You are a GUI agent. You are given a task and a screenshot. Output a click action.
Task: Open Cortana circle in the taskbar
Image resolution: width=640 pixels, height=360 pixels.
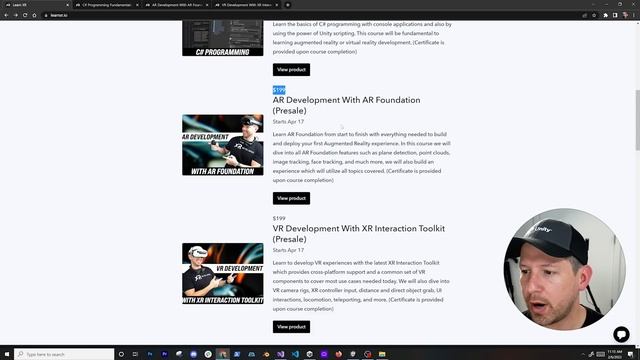pos(121,354)
